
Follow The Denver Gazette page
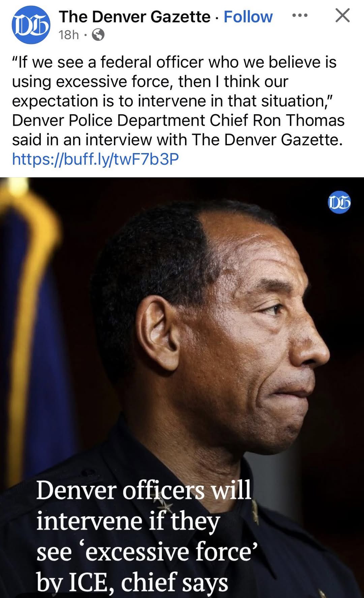click(x=248, y=17)
